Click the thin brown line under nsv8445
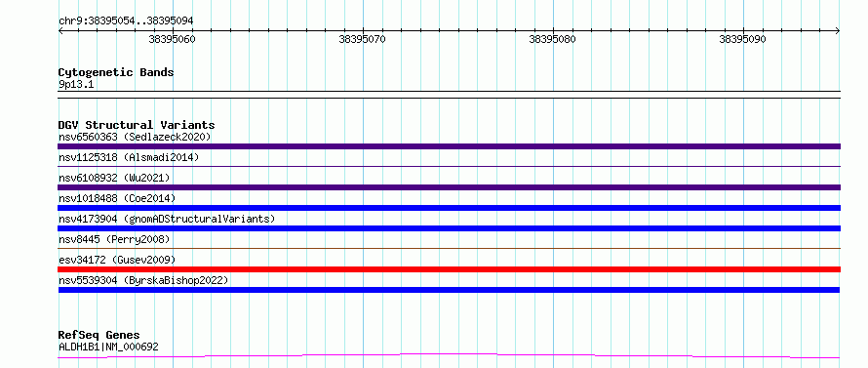 (449, 248)
